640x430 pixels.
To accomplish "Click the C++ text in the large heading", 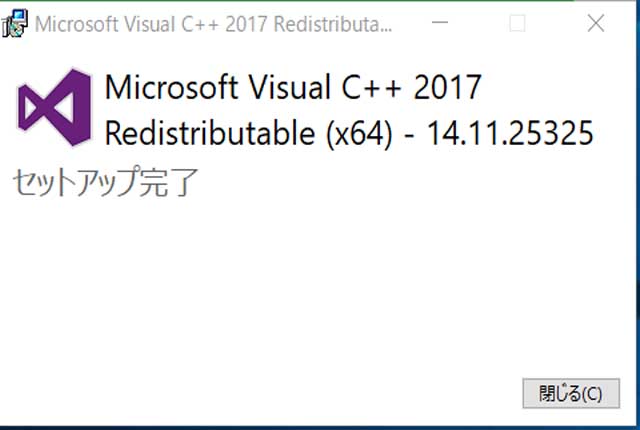I will click(371, 87).
